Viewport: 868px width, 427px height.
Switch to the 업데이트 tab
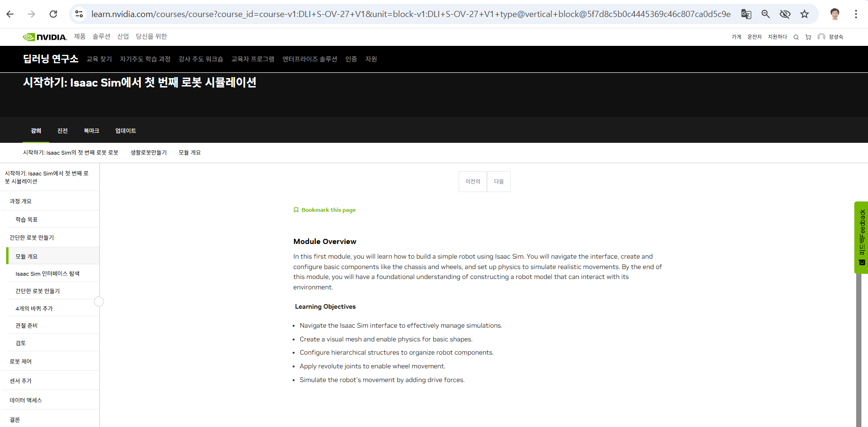click(x=126, y=131)
